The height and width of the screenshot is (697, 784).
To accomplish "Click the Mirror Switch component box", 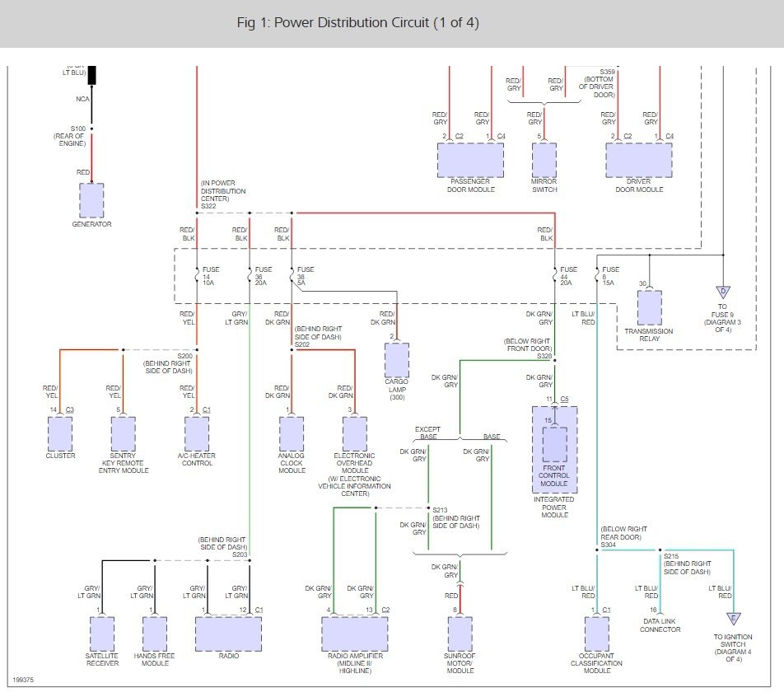I will click(544, 160).
